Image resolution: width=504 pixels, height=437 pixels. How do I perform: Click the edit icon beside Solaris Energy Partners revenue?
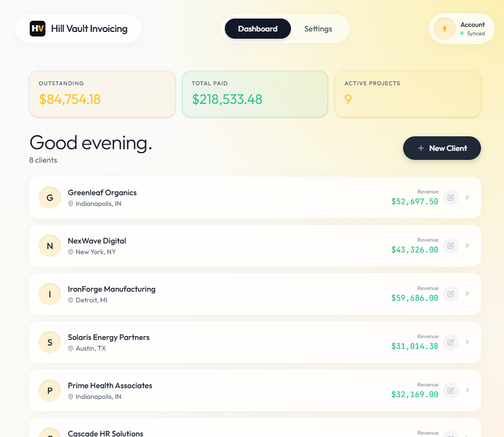click(x=450, y=342)
